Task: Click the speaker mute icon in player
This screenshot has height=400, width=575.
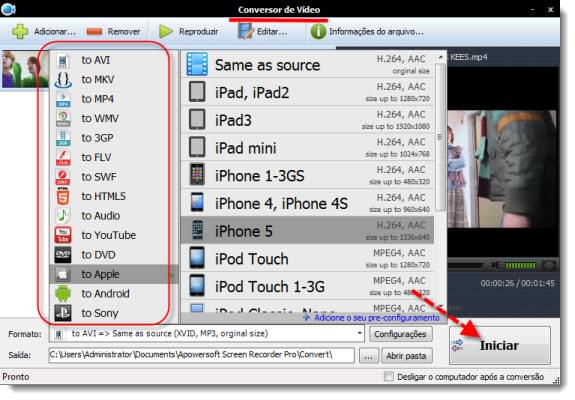Action: pos(496,265)
